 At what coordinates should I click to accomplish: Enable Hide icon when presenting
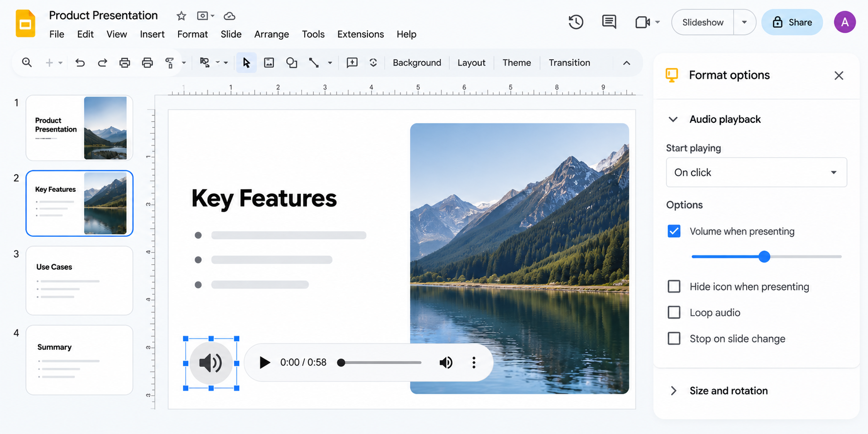tap(674, 287)
